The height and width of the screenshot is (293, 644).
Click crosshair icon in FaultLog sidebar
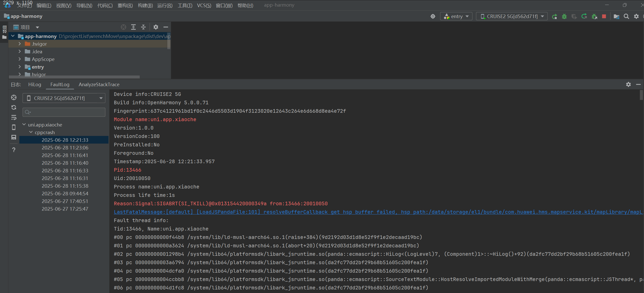pos(14,98)
